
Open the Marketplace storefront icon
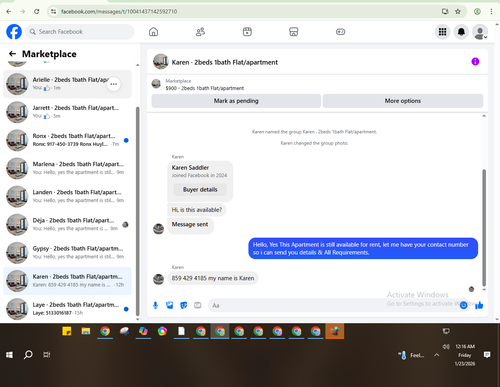pos(294,32)
